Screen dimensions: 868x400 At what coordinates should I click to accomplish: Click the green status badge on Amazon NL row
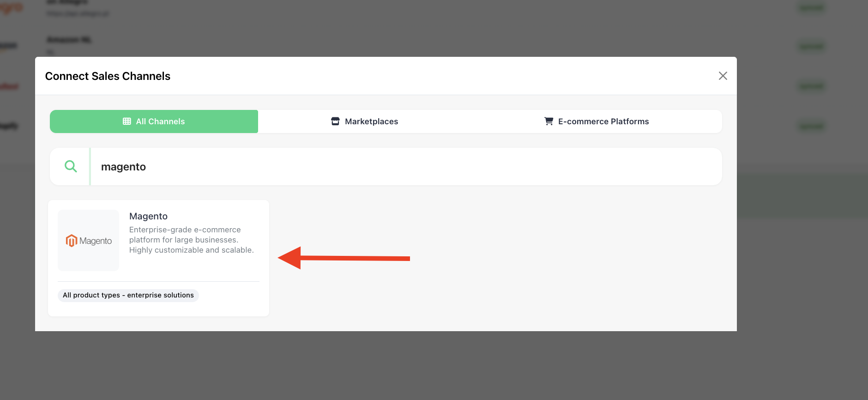coord(811,46)
